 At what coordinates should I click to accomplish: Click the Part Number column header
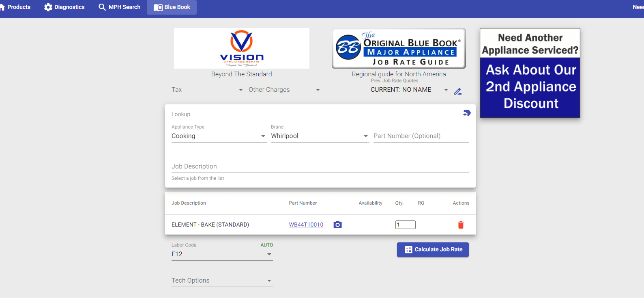tap(303, 203)
